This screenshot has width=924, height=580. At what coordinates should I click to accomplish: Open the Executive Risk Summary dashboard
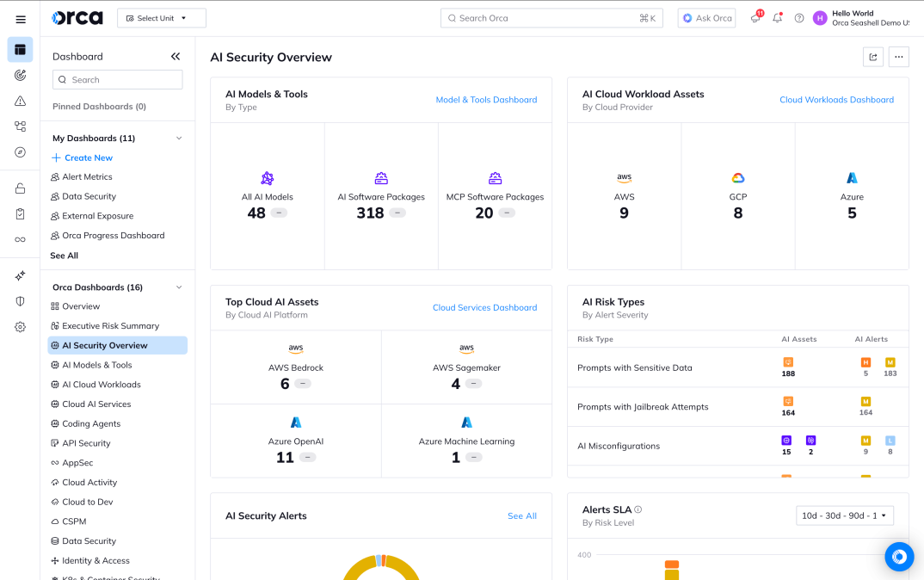[110, 326]
